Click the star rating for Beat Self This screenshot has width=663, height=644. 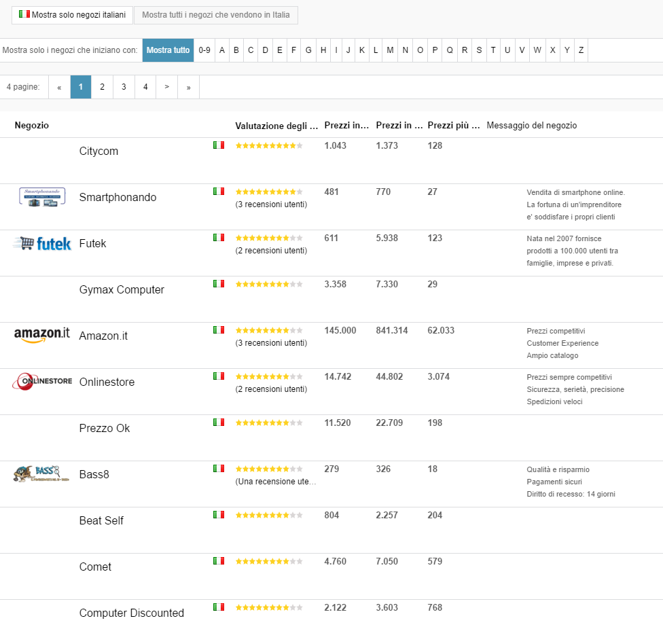click(x=269, y=515)
